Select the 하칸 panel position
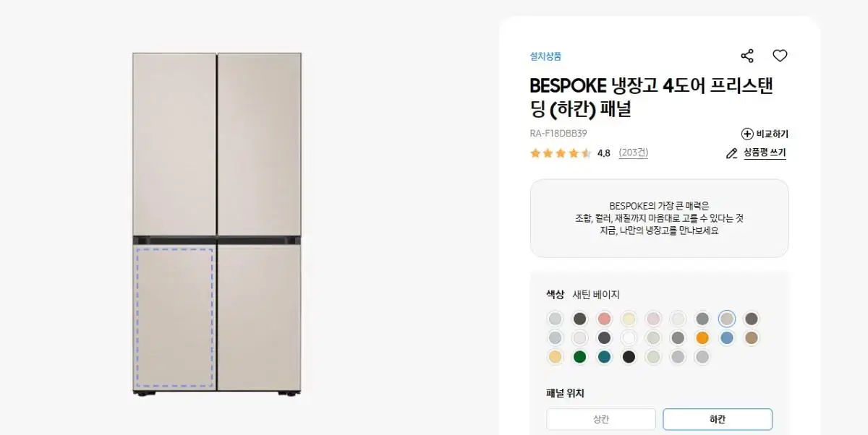The height and width of the screenshot is (435, 868). [718, 419]
